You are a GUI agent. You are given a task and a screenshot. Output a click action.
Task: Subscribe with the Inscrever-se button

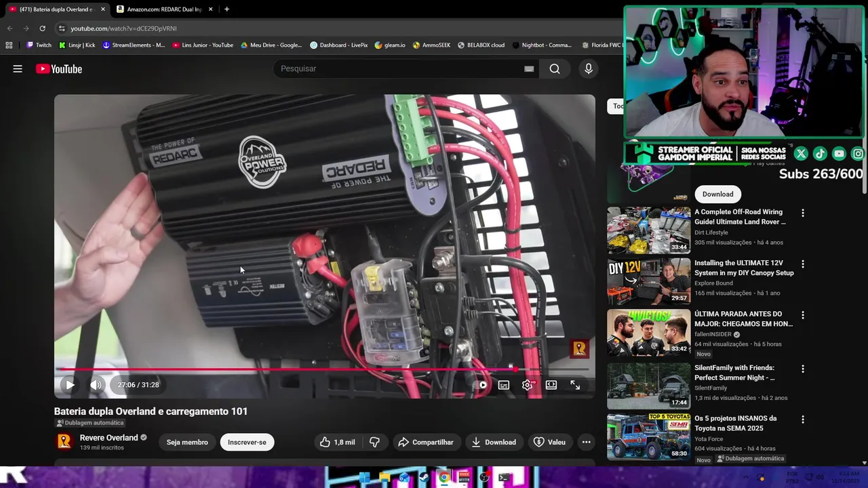click(x=247, y=442)
